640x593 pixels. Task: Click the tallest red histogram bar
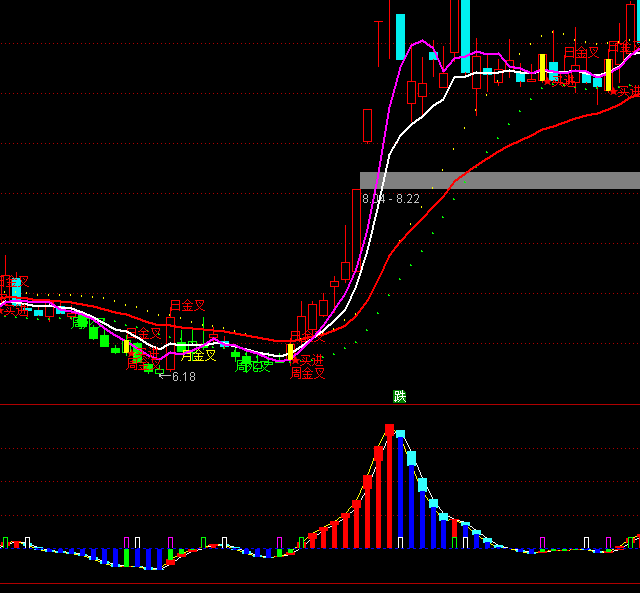click(x=389, y=485)
